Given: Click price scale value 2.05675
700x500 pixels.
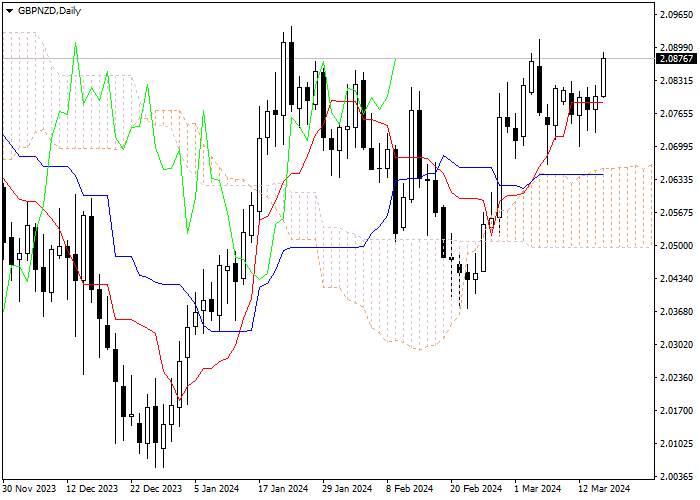Looking at the screenshot, I should pos(676,212).
